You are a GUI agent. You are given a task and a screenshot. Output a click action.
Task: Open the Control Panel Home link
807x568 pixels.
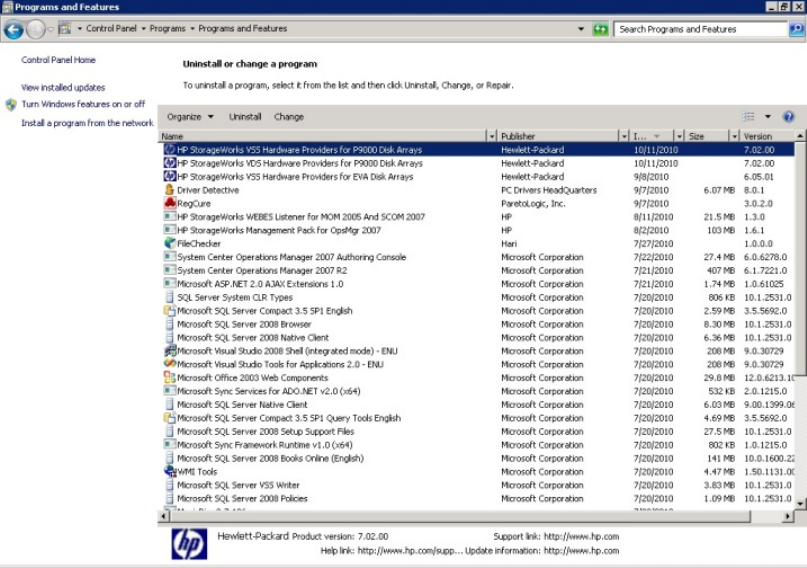point(58,60)
